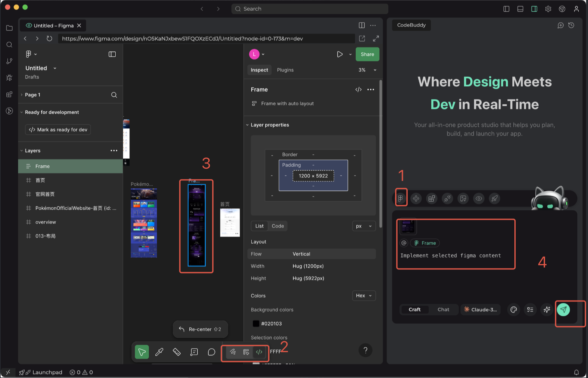Select the Measure ruler tool
Screen dimensions: 588x378
coord(176,352)
